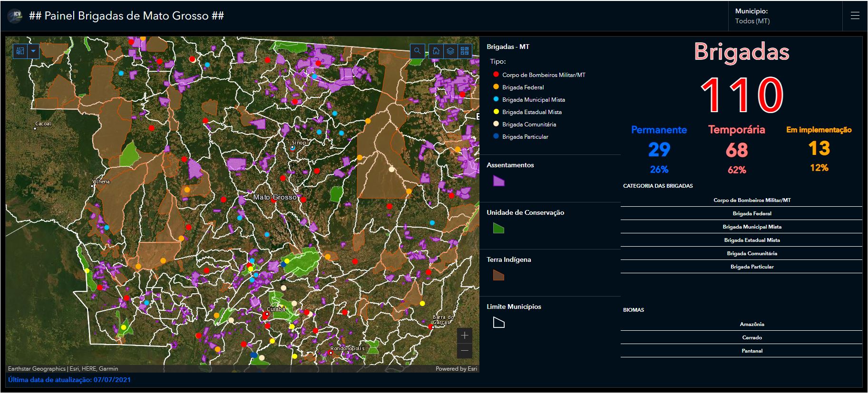Choose the Cerrado biome filter

[x=751, y=337]
